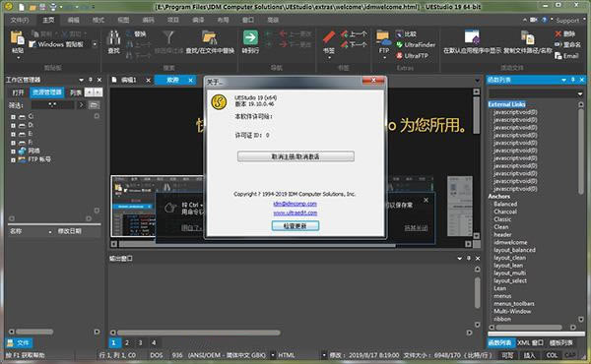Switch to the Home (主页) ribbon tab
Screen dimensions: 591x364
coord(48,20)
